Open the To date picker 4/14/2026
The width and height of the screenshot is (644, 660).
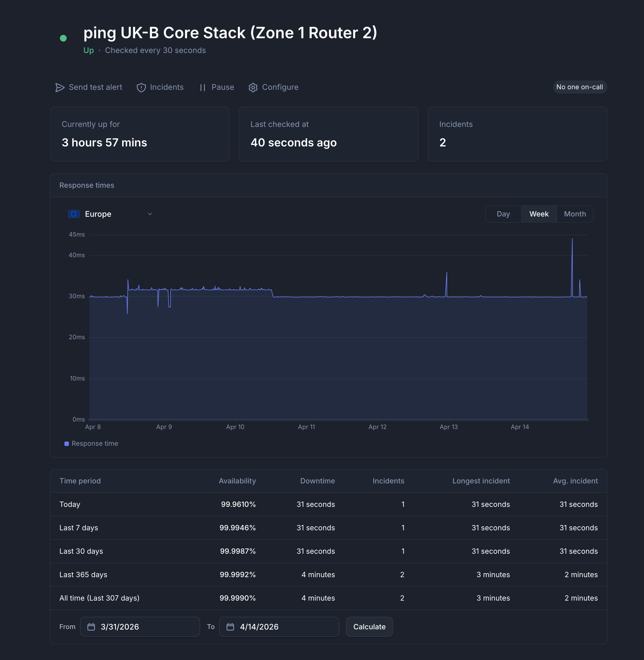click(x=279, y=627)
